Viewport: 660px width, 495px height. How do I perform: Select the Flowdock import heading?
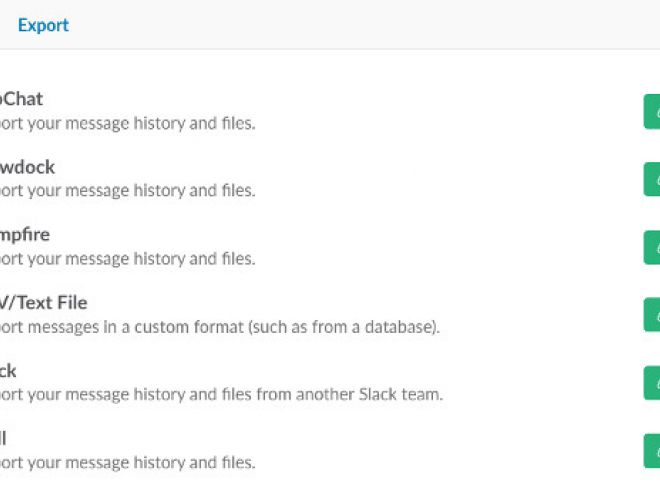point(27,168)
